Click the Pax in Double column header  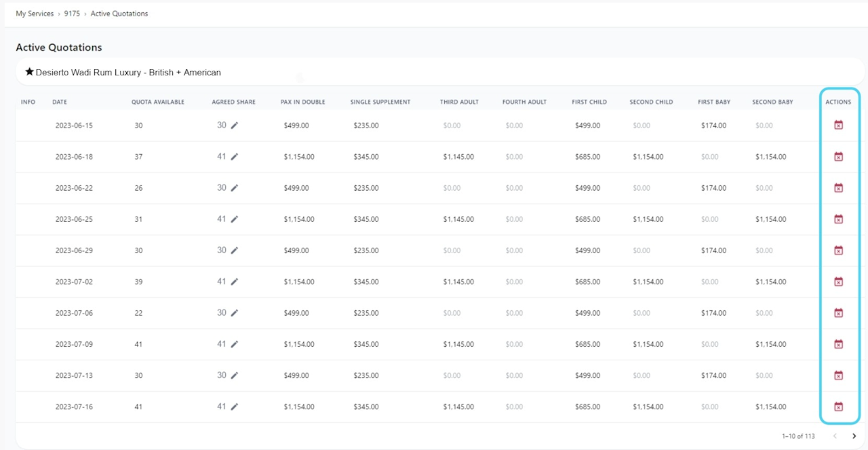(x=302, y=102)
